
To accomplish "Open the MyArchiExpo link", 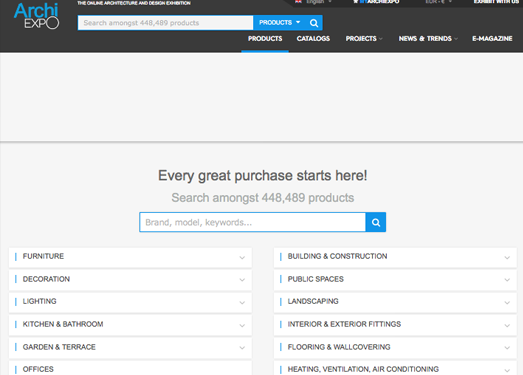I will tap(376, 2).
